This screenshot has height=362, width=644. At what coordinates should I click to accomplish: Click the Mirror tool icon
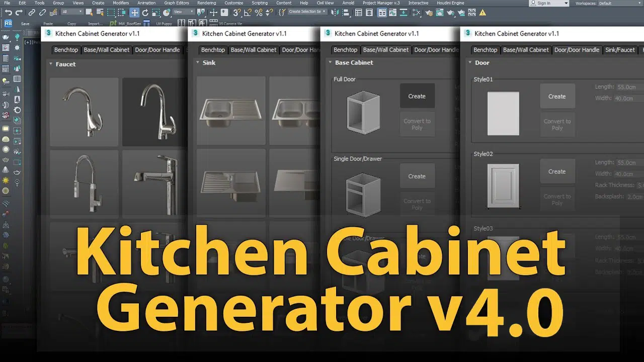[335, 12]
